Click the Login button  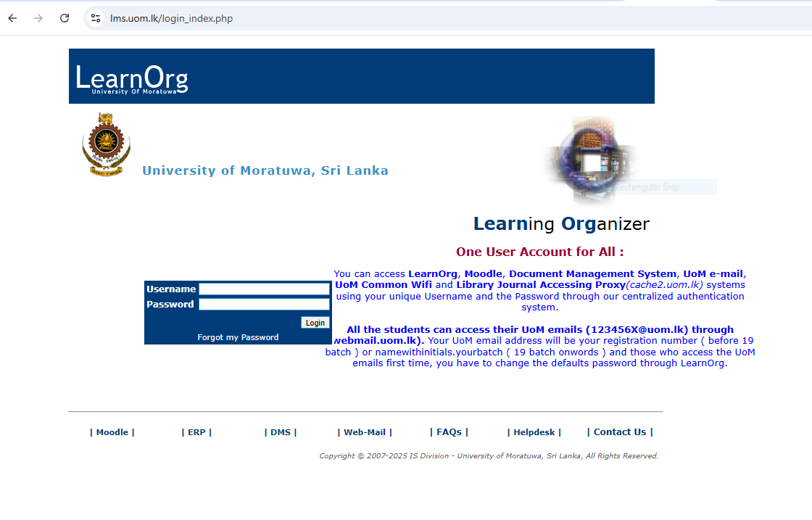(x=315, y=323)
